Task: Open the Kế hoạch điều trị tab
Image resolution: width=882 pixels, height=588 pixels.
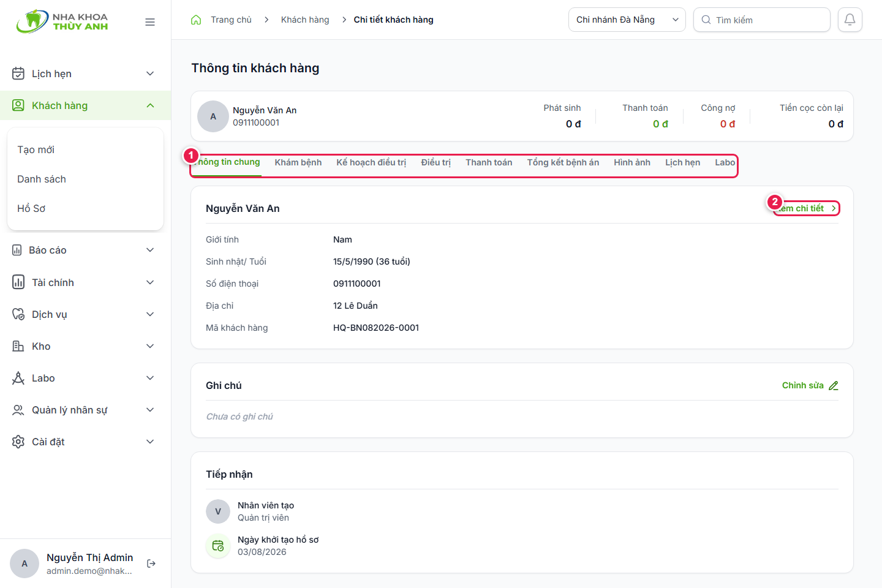Action: pos(371,162)
